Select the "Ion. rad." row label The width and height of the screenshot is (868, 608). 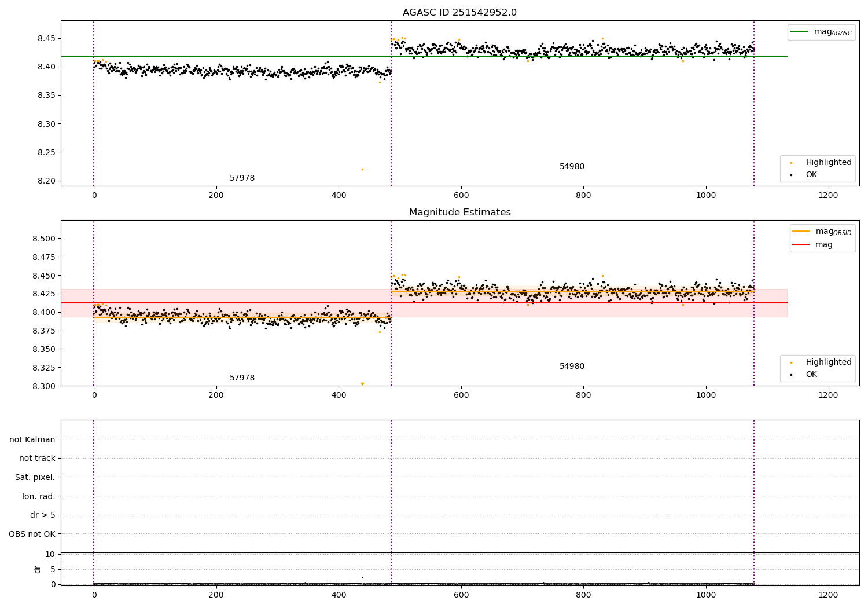39,496
